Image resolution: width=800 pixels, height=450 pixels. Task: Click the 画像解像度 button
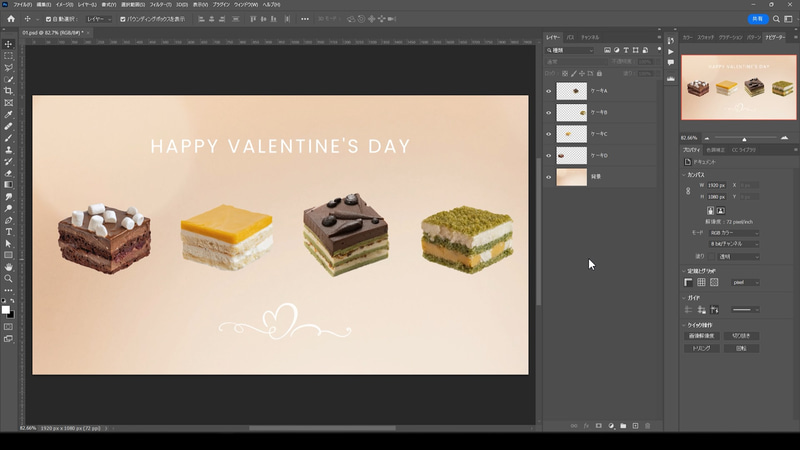(703, 336)
